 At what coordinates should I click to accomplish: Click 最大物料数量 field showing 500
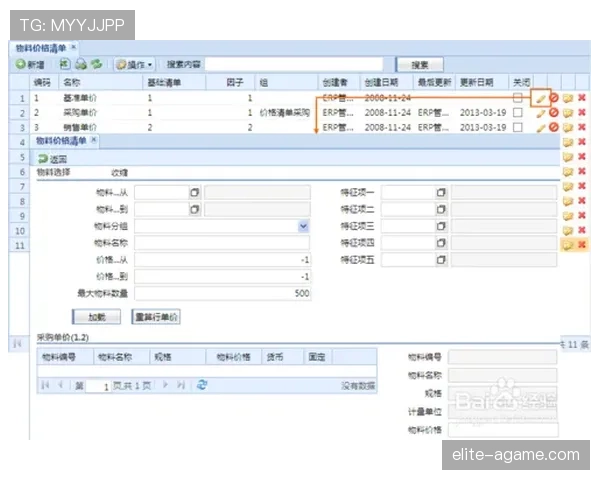222,294
